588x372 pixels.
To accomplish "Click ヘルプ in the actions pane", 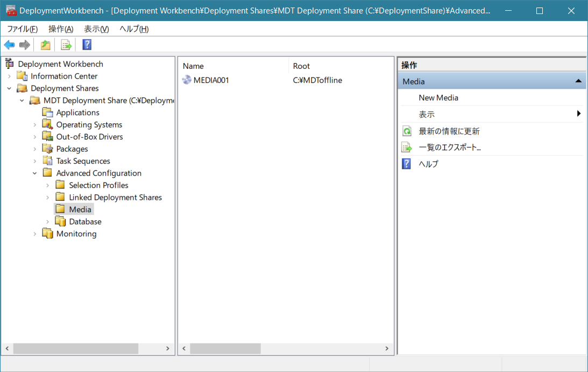I will click(428, 164).
